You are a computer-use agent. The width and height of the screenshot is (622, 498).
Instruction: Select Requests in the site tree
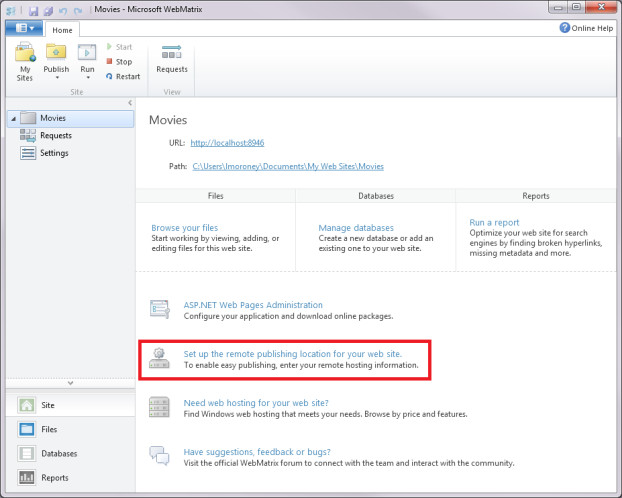pyautogui.click(x=56, y=135)
